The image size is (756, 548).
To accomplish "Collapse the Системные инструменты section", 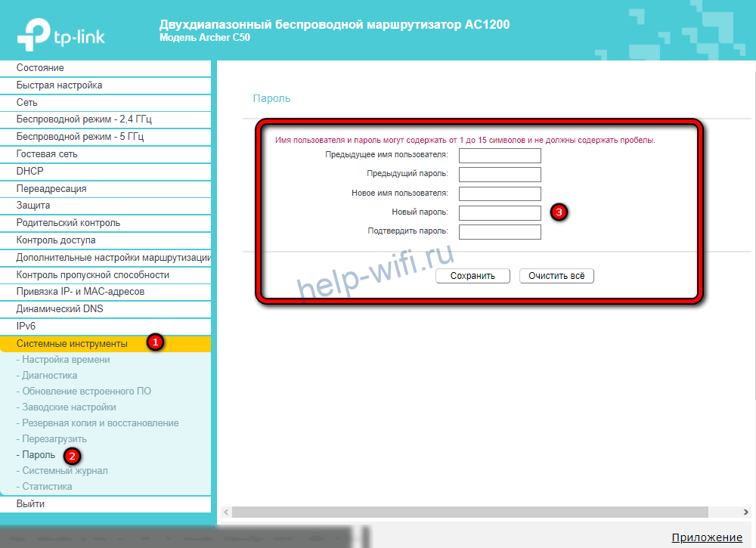I will pos(105,344).
